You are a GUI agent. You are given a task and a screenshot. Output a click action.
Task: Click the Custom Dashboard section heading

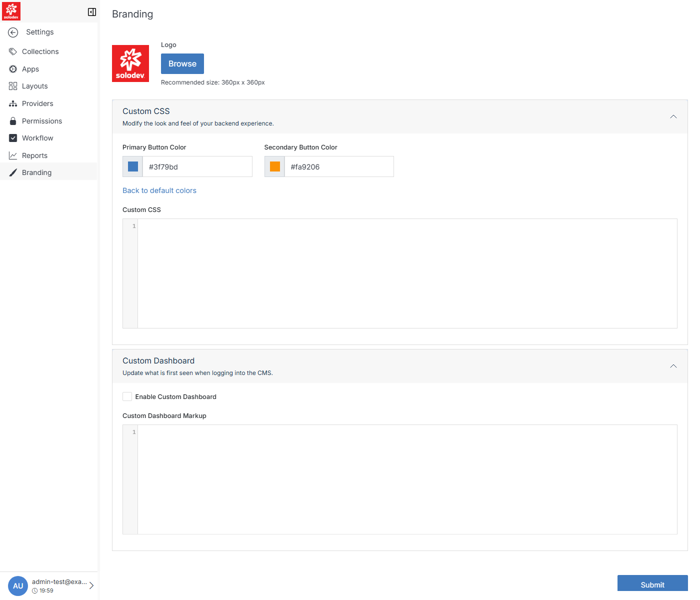(158, 360)
